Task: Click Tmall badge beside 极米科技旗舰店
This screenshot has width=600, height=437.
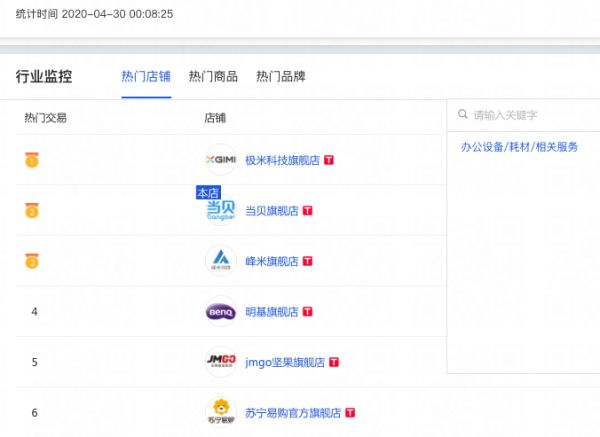Action: pyautogui.click(x=328, y=160)
